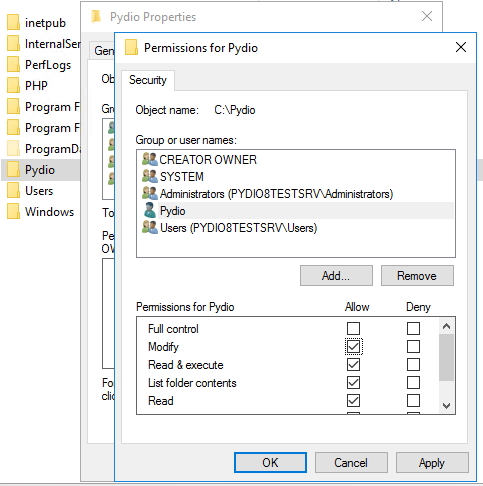Click the Add... button
This screenshot has height=486, width=483.
coord(336,276)
